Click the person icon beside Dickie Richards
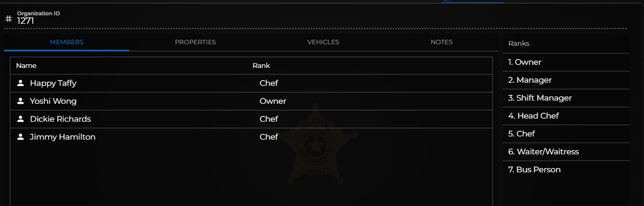The height and width of the screenshot is (206, 644). tap(21, 119)
